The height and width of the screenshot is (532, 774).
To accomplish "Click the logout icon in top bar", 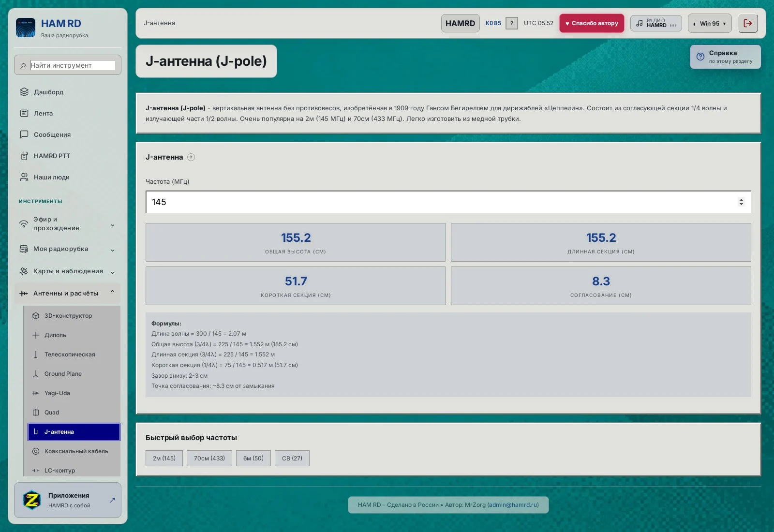I will [748, 23].
